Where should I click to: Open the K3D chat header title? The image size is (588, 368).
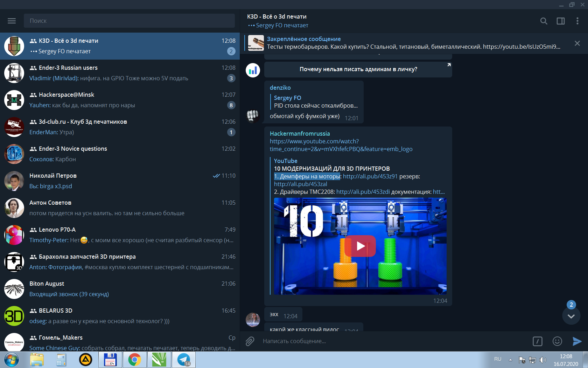(x=276, y=16)
